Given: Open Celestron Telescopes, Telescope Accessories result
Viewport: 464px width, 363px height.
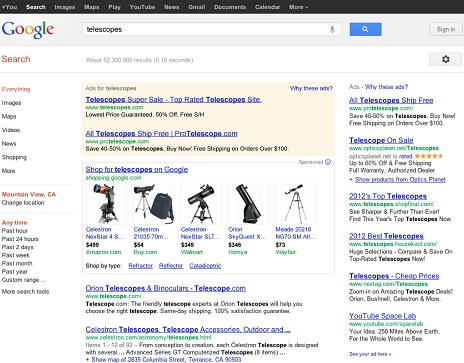Looking at the screenshot, I should pyautogui.click(x=188, y=329).
